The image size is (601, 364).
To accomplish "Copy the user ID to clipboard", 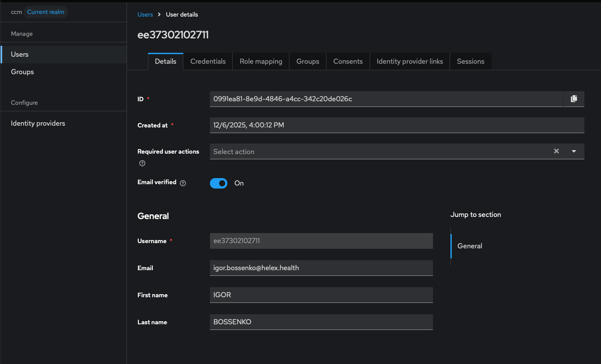I will [574, 99].
